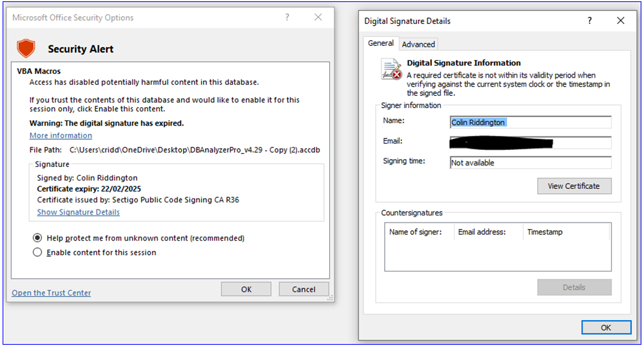Viewport: 644px width, 348px height.
Task: Switch to the General tab
Action: click(381, 43)
